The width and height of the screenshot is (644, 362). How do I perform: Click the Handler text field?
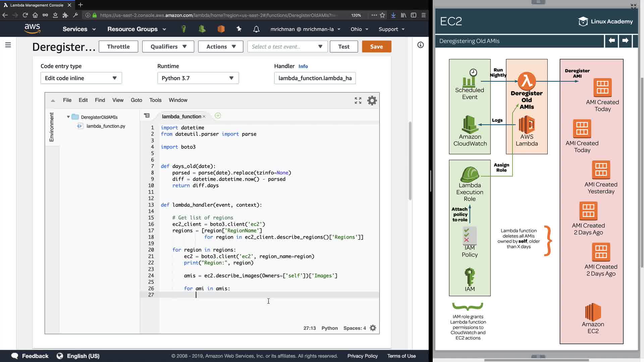pyautogui.click(x=315, y=78)
